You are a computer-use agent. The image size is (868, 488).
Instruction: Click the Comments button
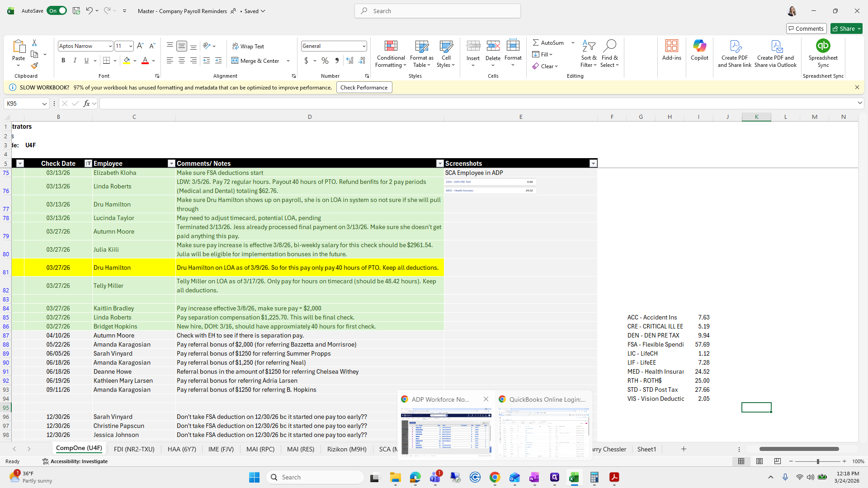[806, 28]
